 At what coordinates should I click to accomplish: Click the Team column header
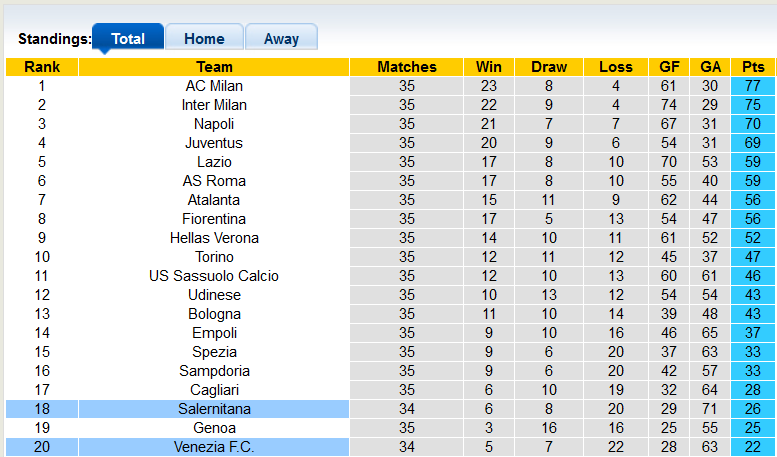click(x=214, y=67)
